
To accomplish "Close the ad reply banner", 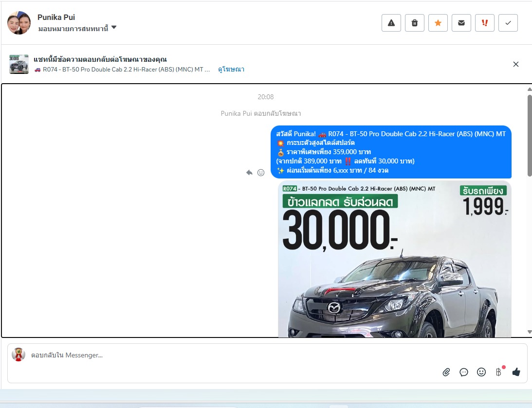I will point(516,64).
